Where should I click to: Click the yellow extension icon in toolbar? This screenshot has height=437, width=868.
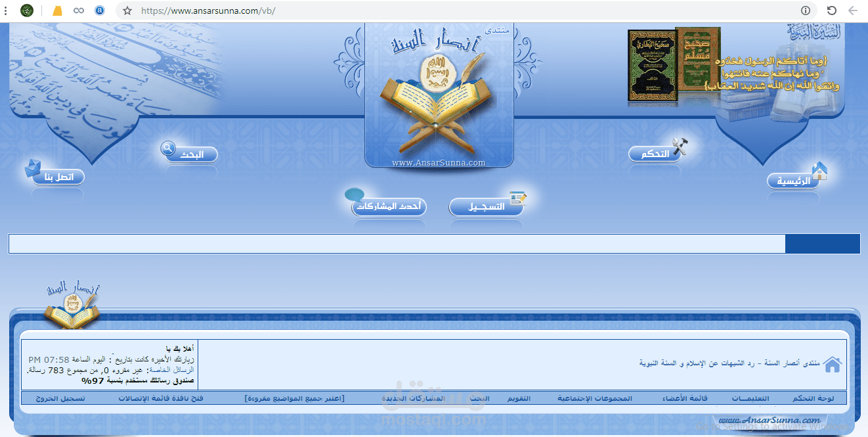click(58, 11)
